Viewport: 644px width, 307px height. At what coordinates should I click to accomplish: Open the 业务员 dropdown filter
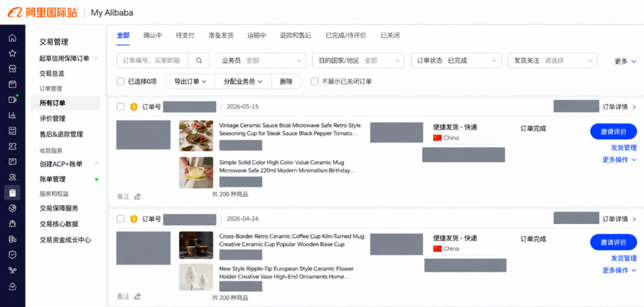[261, 60]
